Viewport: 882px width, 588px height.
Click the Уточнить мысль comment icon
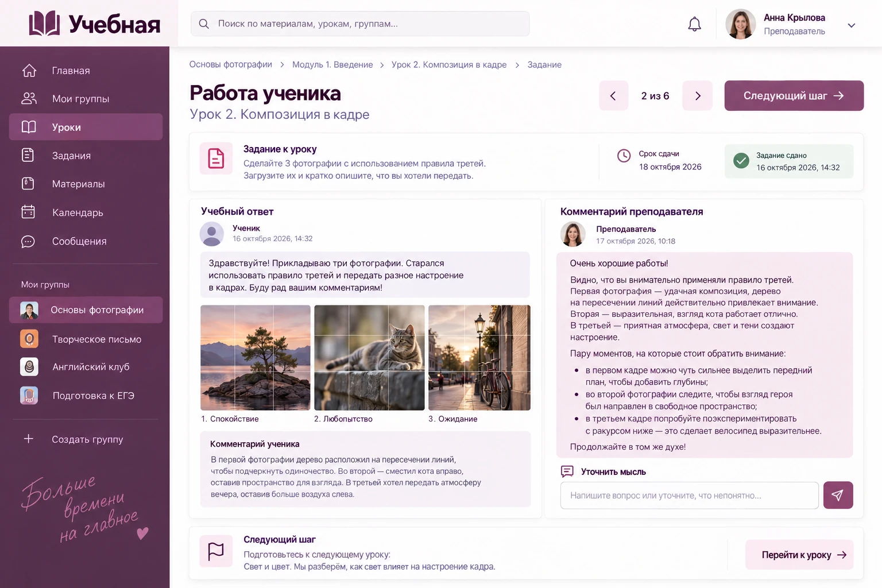[567, 471]
